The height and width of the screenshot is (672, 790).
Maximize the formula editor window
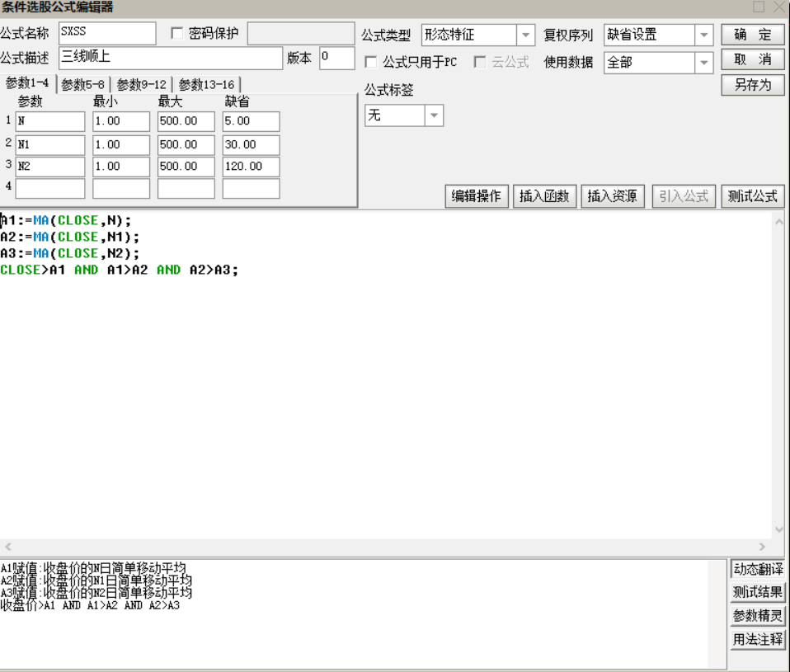coord(759,7)
